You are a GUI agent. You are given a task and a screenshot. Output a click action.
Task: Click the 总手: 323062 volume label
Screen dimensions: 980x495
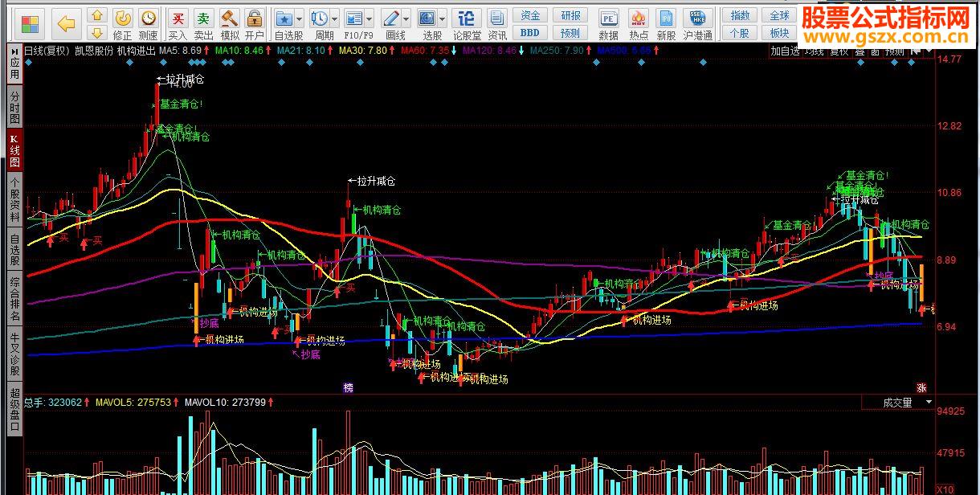54,402
